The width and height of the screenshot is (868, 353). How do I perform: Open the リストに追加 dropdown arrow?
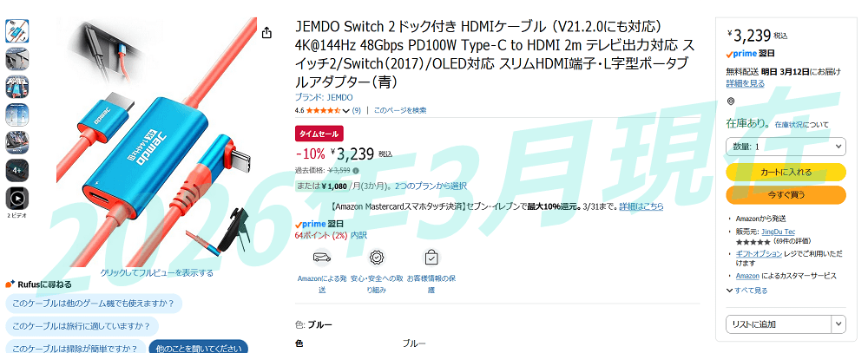[838, 324]
